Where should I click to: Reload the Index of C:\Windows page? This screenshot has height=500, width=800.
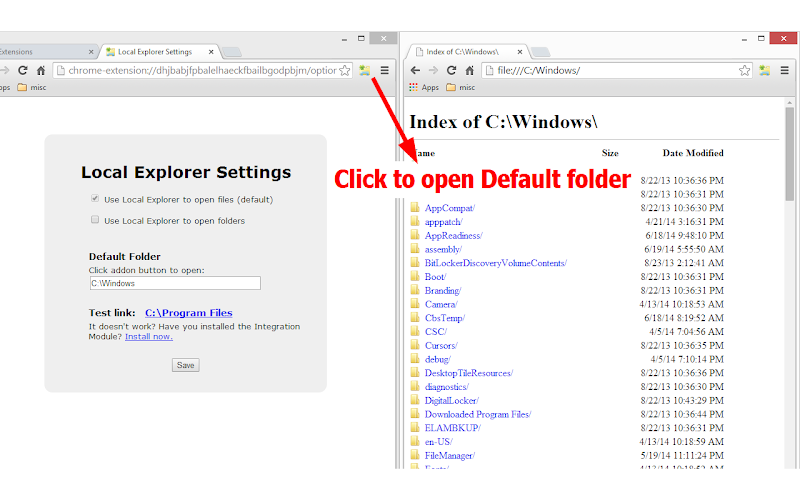(x=451, y=70)
